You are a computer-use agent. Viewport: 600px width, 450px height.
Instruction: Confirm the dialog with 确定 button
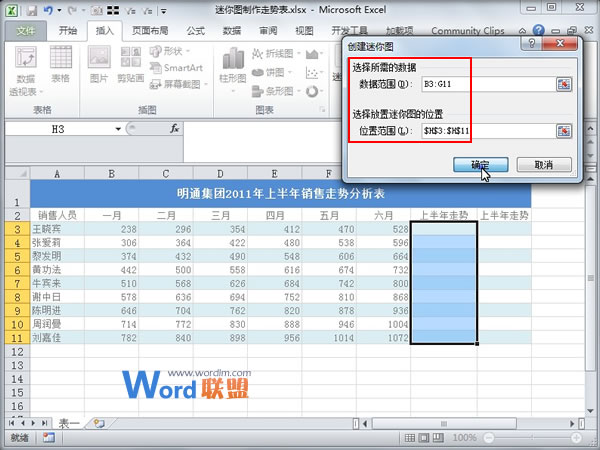479,164
